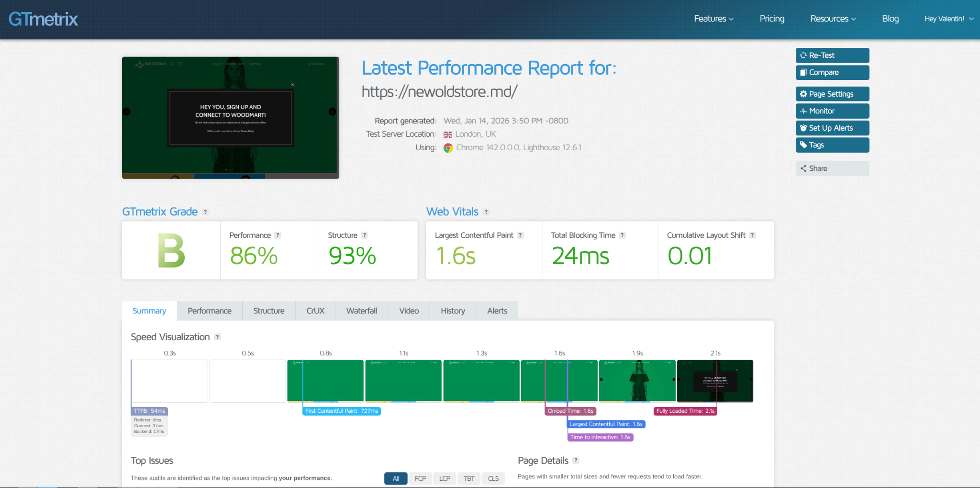Click the Monitor pulse icon
This screenshot has width=980, height=488.
tap(803, 111)
